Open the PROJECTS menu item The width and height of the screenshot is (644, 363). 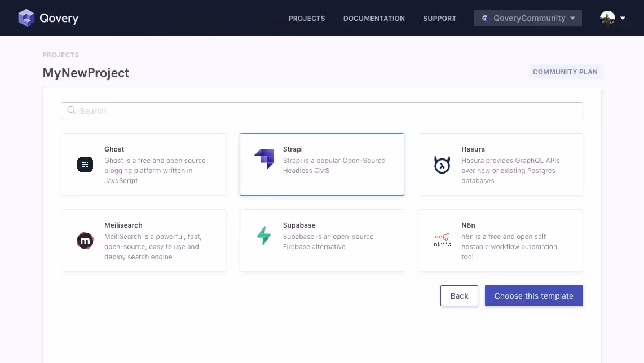pyautogui.click(x=306, y=18)
